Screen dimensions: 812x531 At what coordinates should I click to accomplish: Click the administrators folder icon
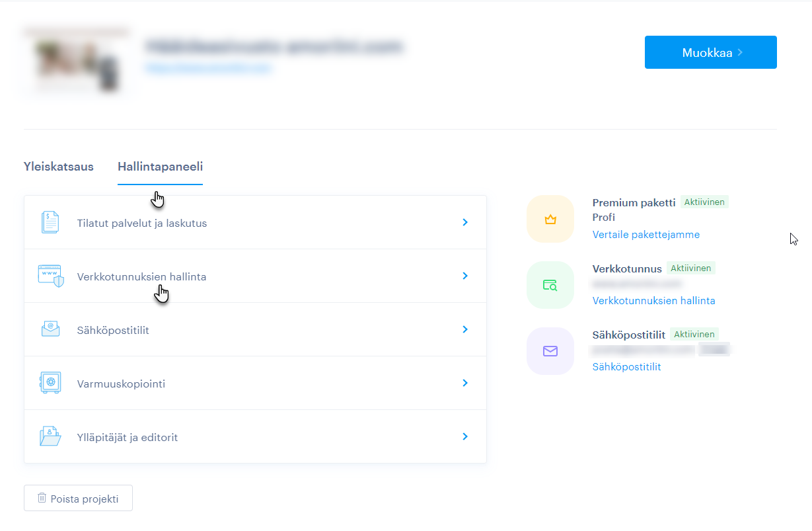50,436
